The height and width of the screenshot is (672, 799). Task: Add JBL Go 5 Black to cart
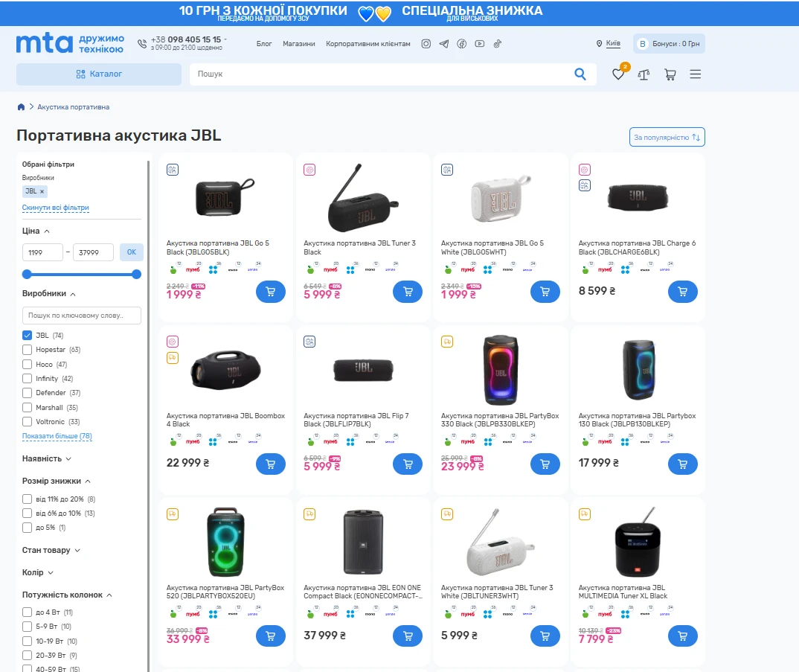[x=271, y=292]
